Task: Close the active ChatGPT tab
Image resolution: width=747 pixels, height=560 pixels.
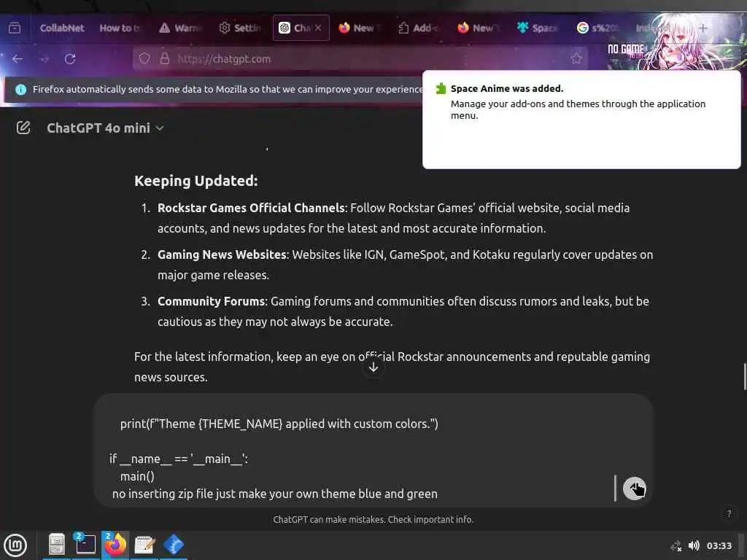Action: tap(318, 28)
